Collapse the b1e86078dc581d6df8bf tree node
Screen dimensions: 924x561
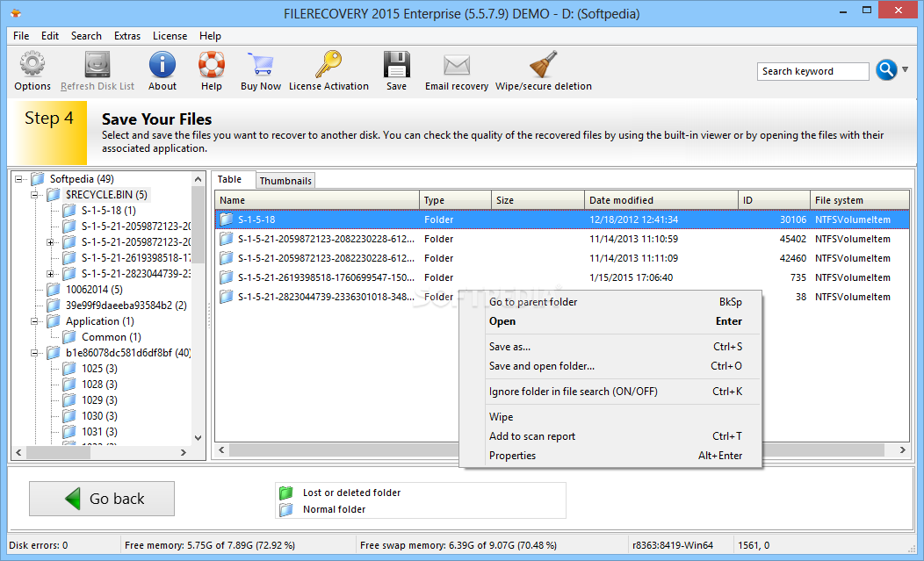35,353
